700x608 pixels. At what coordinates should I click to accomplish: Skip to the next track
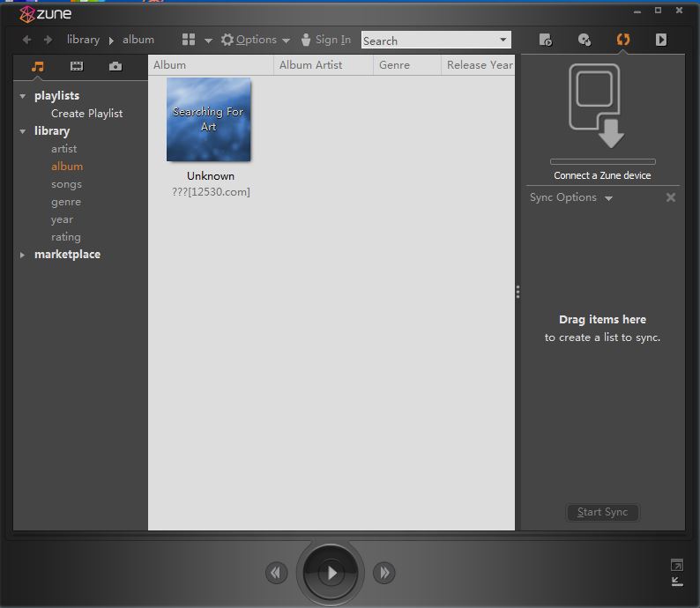(384, 573)
